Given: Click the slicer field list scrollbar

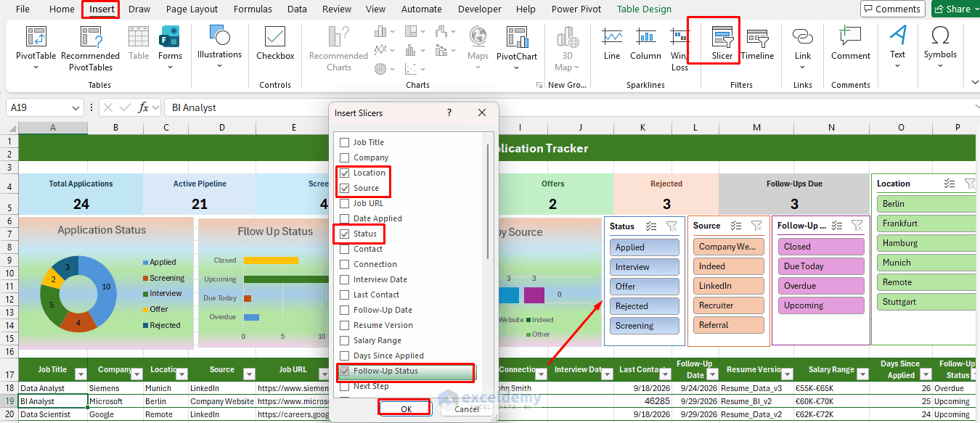Looking at the screenshot, I should (488, 202).
